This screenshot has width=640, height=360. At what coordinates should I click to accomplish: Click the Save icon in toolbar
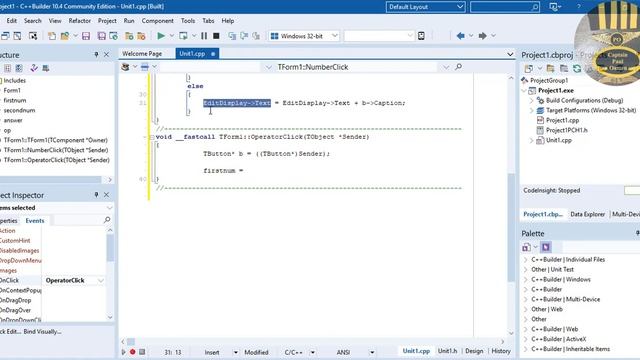click(x=86, y=36)
